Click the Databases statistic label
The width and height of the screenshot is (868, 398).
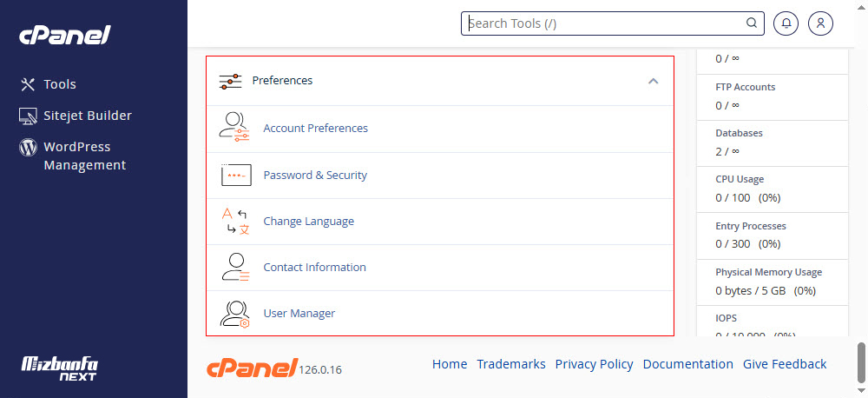click(x=739, y=133)
